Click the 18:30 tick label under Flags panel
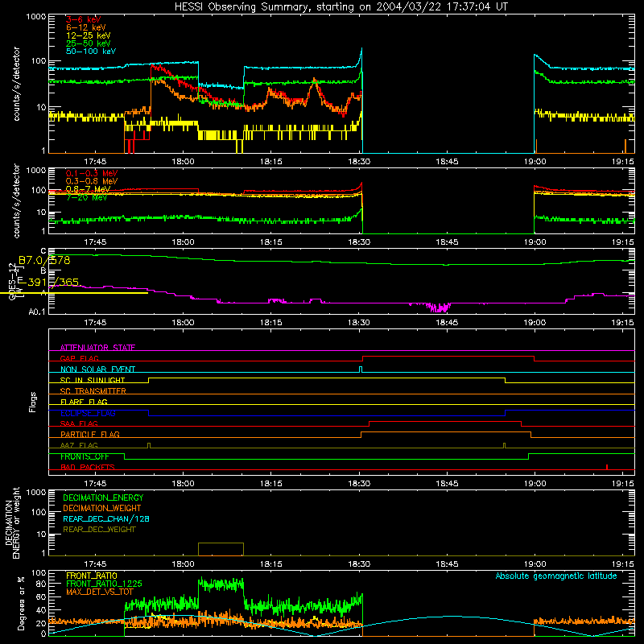Image resolution: width=644 pixels, height=644 pixels. (x=359, y=484)
